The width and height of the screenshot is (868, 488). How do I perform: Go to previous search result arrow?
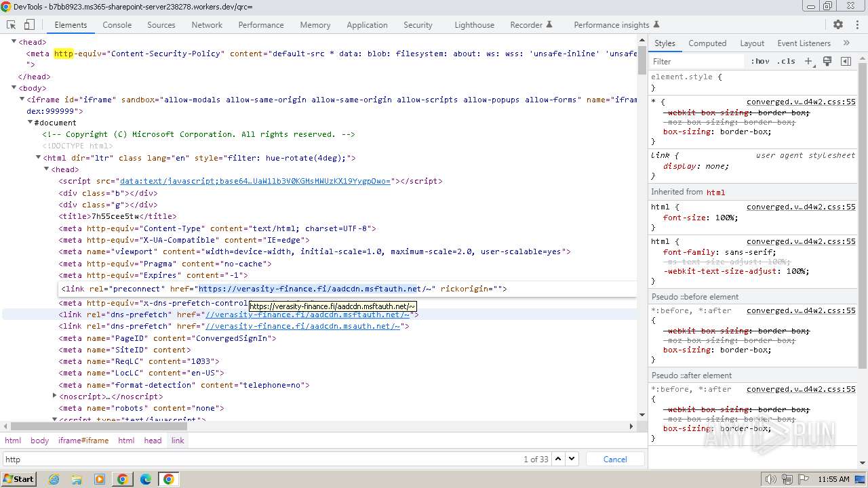pos(558,459)
